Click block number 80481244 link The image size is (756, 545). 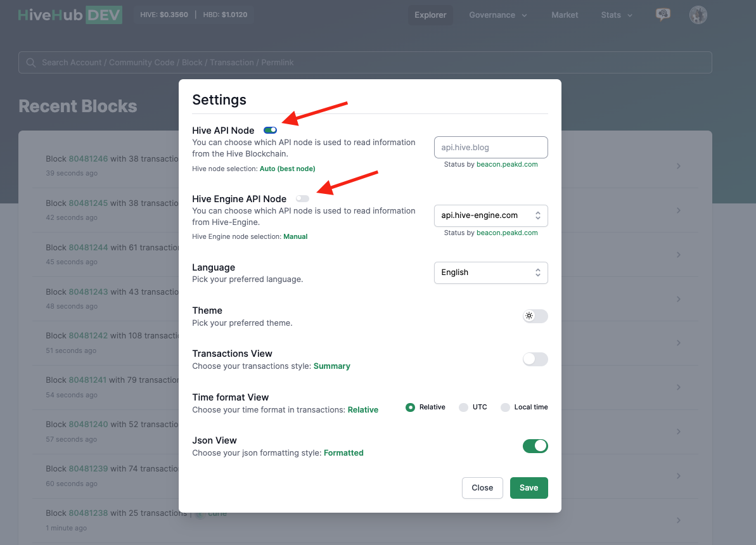point(88,247)
